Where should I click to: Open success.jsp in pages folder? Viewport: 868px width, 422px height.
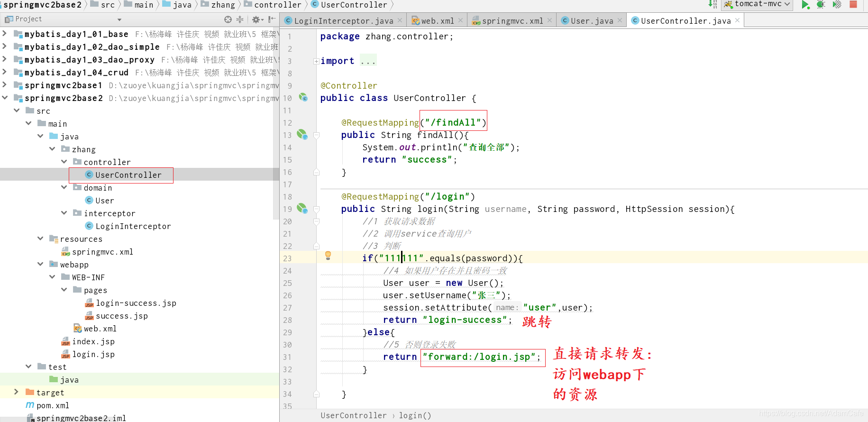(x=116, y=316)
